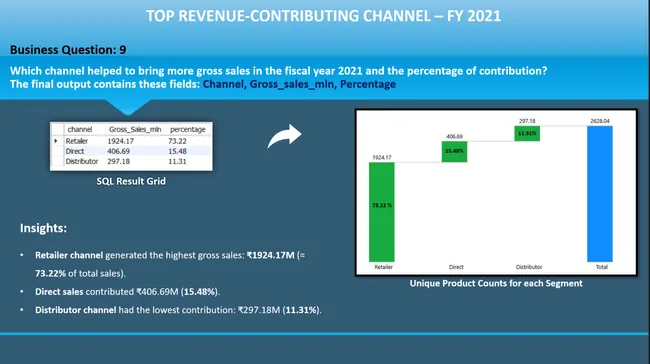Viewport: 650px width, 364px height.
Task: Click the 406.69 value in the grid
Action: (119, 151)
